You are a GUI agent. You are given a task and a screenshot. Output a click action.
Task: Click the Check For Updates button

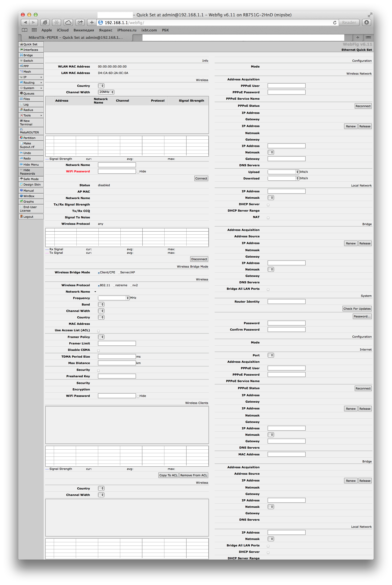pos(357,309)
